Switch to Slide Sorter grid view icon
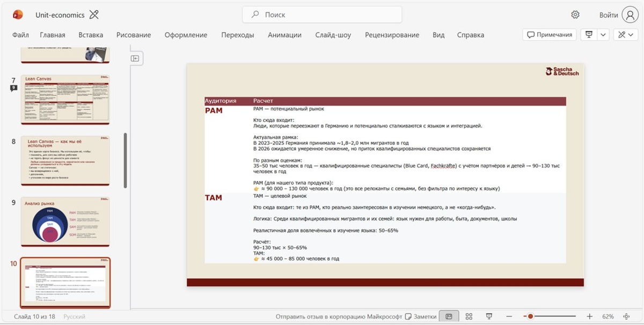Screen dimensions: 644x325 (469, 316)
